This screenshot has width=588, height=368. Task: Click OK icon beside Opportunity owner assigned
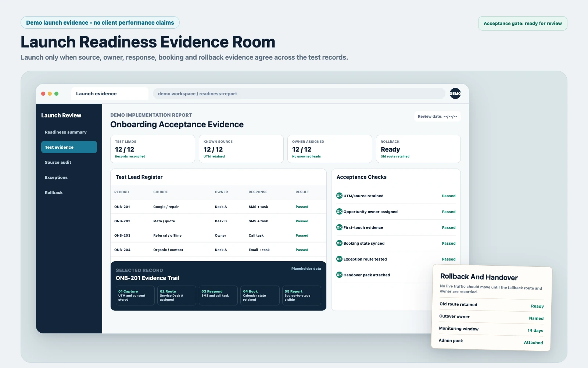(x=339, y=212)
